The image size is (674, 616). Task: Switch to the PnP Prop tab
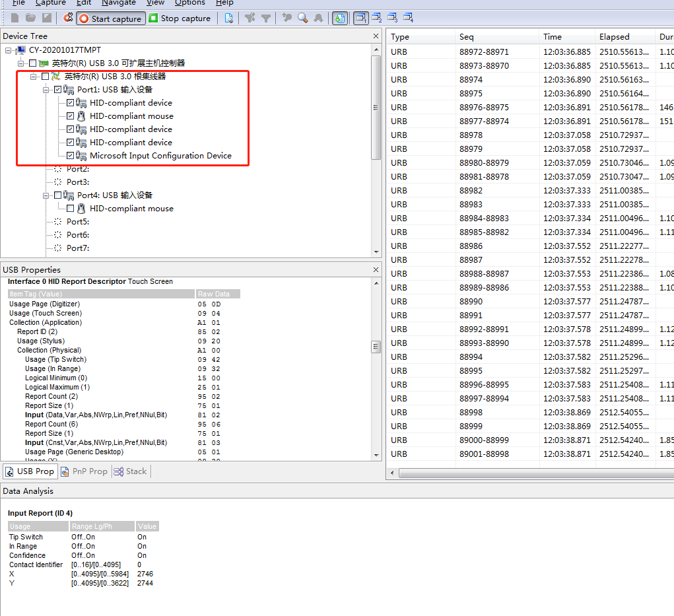point(84,471)
